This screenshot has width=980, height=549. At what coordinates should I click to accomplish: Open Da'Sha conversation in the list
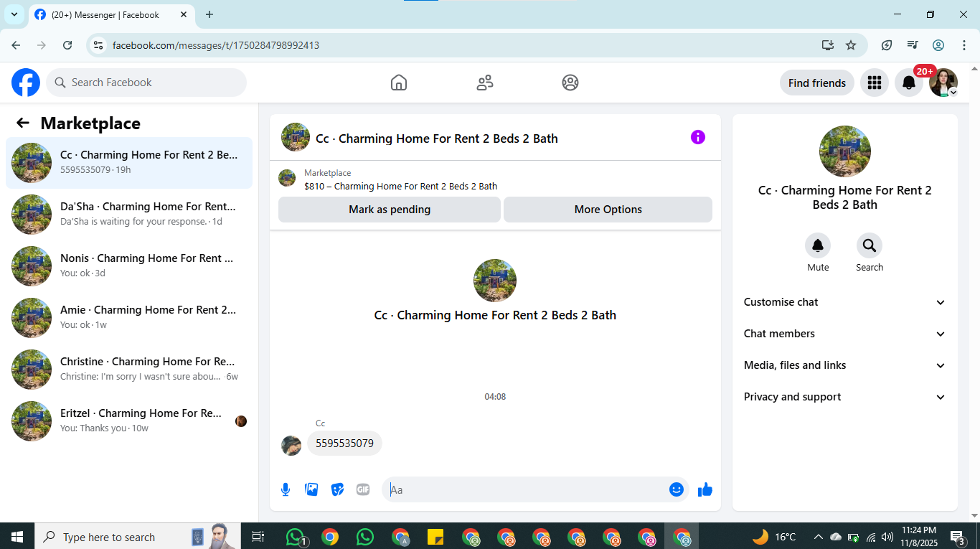[129, 215]
